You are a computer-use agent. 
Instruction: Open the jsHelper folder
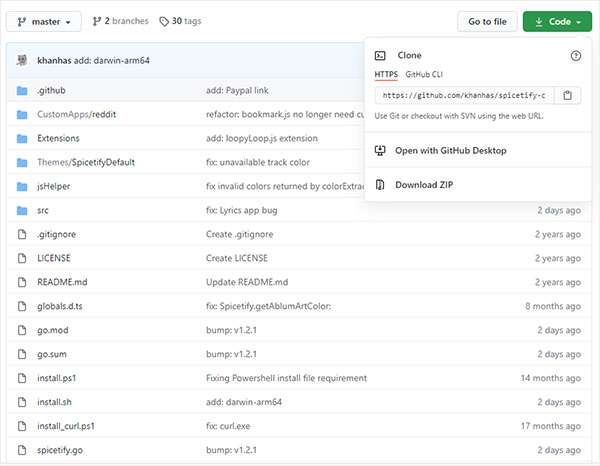coord(54,186)
